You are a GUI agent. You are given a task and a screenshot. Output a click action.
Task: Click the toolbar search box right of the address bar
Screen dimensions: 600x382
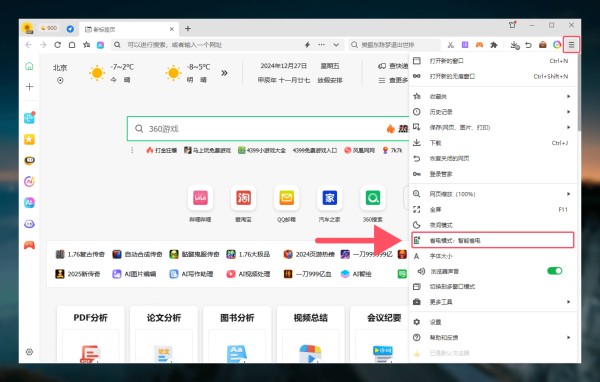click(394, 45)
